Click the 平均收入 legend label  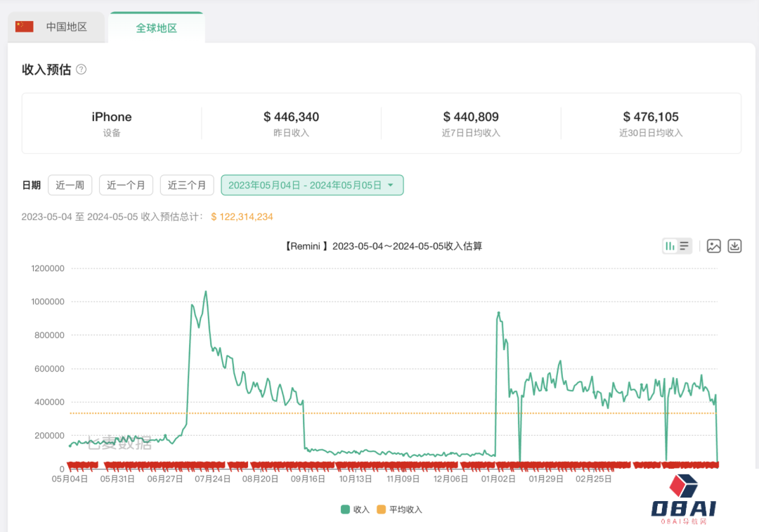pyautogui.click(x=406, y=510)
